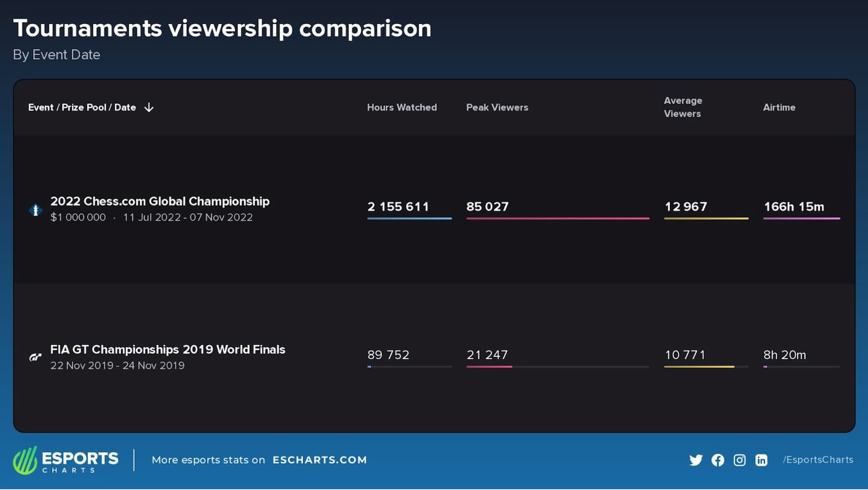The height and width of the screenshot is (490, 868).
Task: Sort by Airtime column header
Action: [x=779, y=108]
